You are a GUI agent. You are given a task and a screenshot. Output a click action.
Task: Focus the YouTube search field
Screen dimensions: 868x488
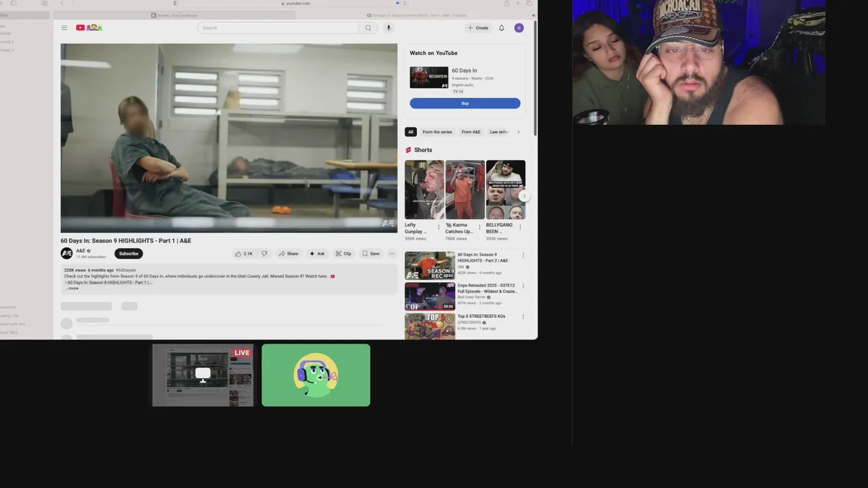(278, 28)
